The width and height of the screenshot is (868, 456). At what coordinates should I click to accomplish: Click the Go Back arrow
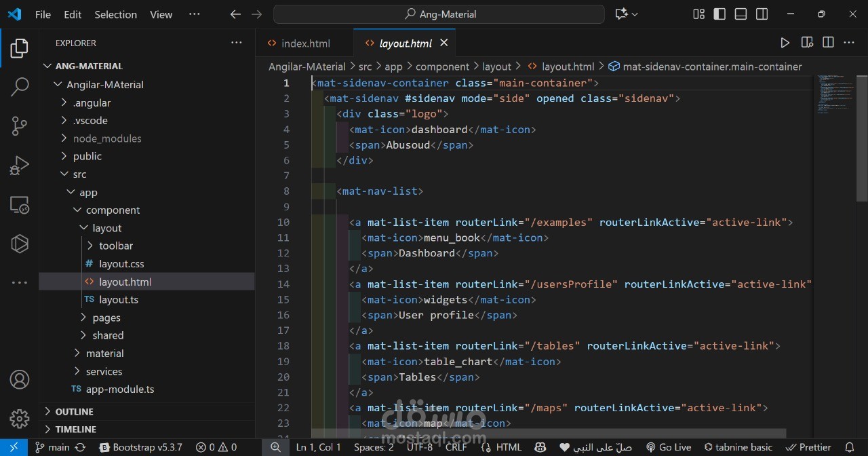click(235, 14)
